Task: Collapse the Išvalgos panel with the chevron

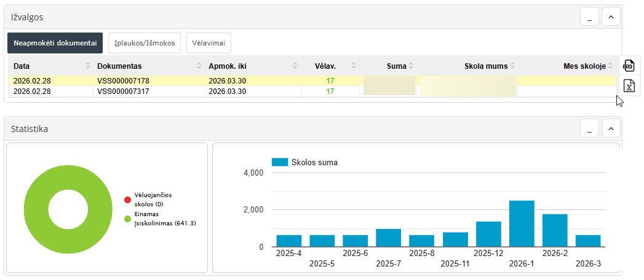Action: (611, 17)
